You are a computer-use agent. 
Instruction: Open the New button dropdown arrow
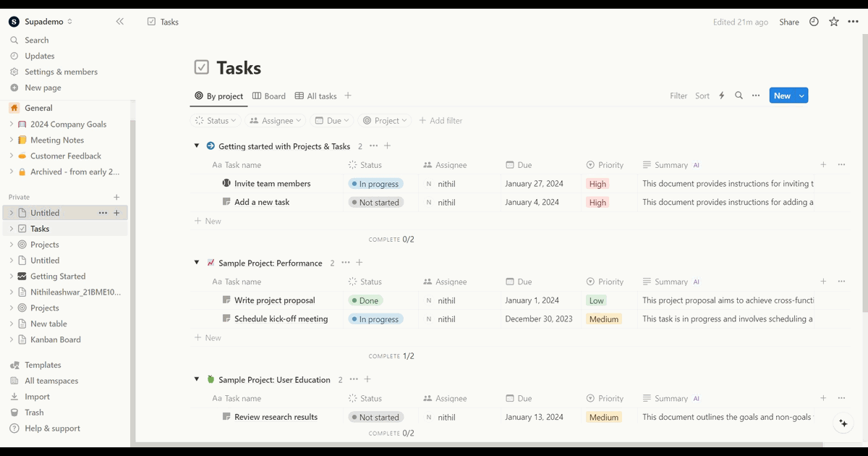point(801,96)
